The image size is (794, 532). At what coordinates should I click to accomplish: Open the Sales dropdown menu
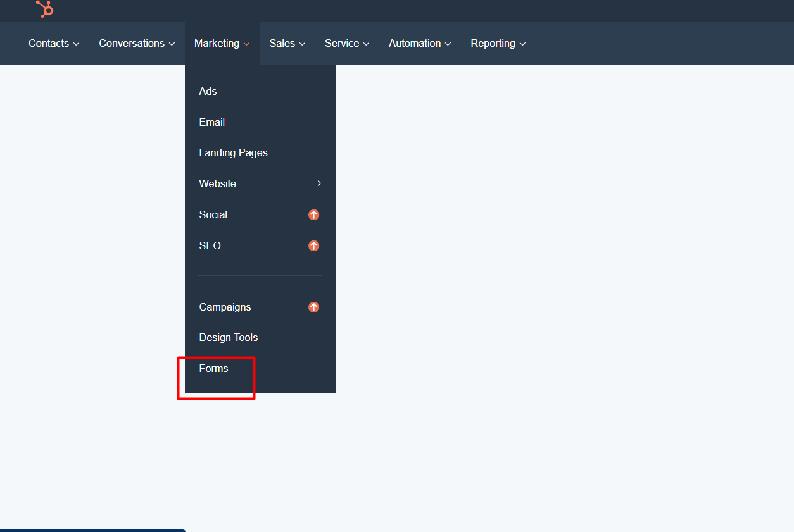coord(287,44)
